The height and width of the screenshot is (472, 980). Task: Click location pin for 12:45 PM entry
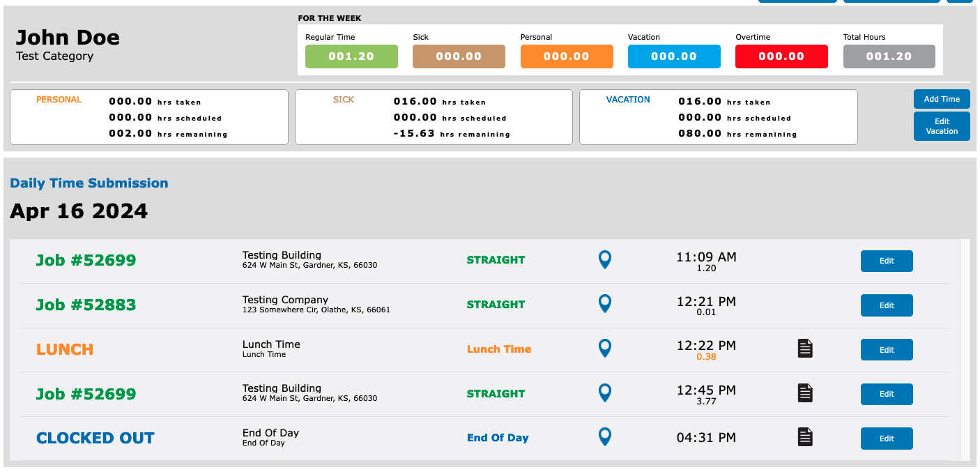point(605,393)
